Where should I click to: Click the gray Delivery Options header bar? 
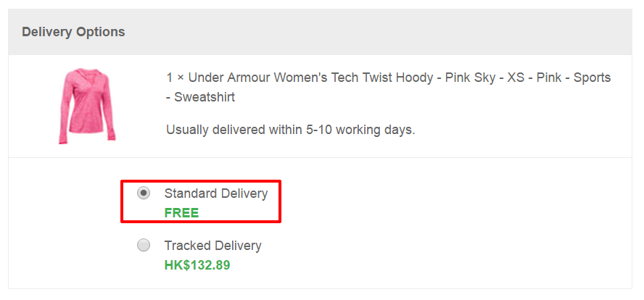(320, 32)
